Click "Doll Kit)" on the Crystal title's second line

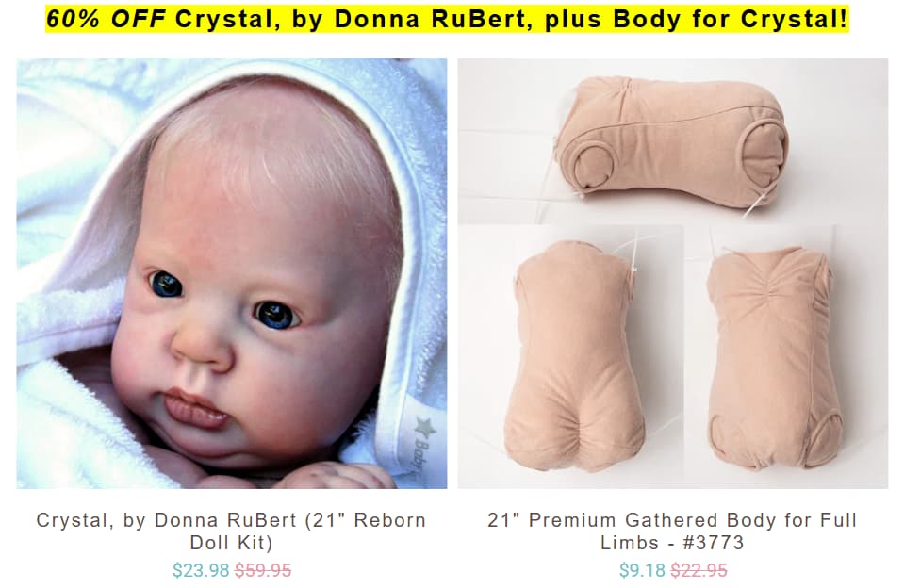tap(231, 543)
